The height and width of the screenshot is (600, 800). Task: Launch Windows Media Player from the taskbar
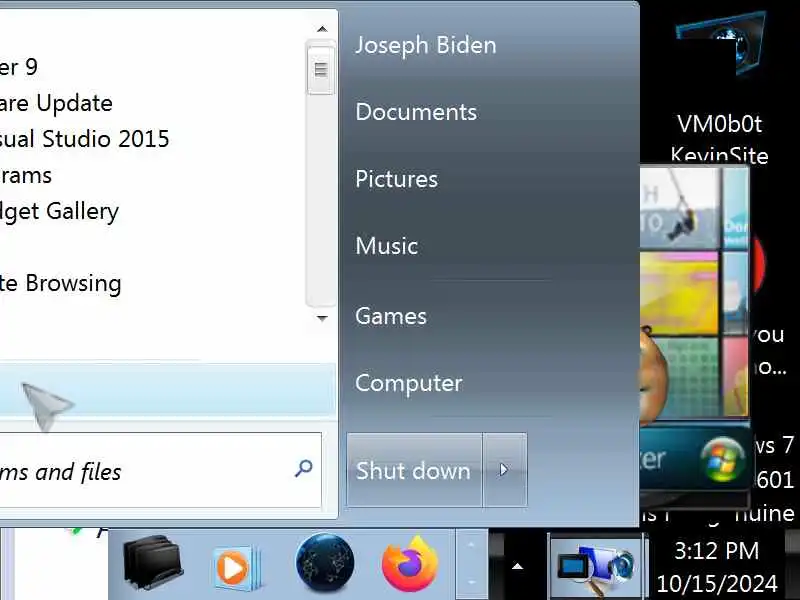coord(236,567)
